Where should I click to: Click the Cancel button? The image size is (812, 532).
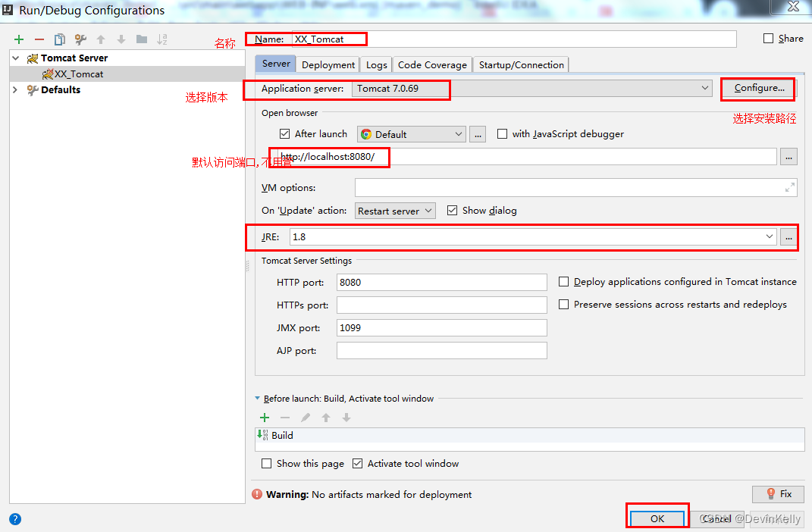(716, 518)
